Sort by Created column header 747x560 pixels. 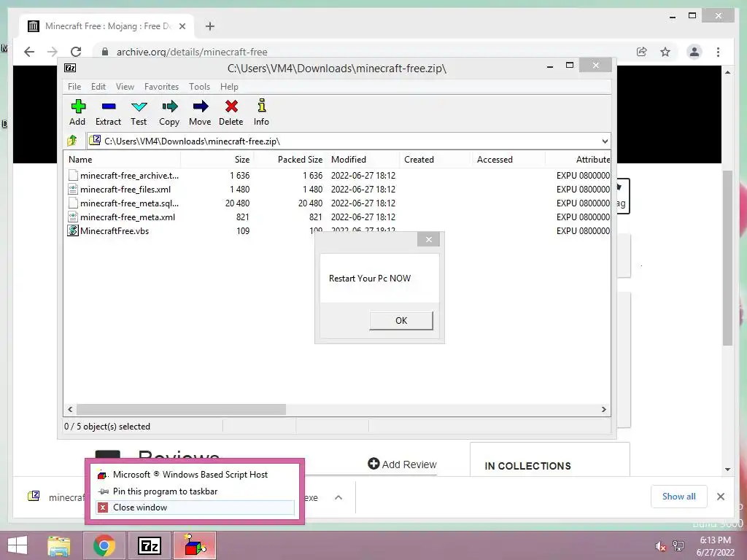(436, 160)
